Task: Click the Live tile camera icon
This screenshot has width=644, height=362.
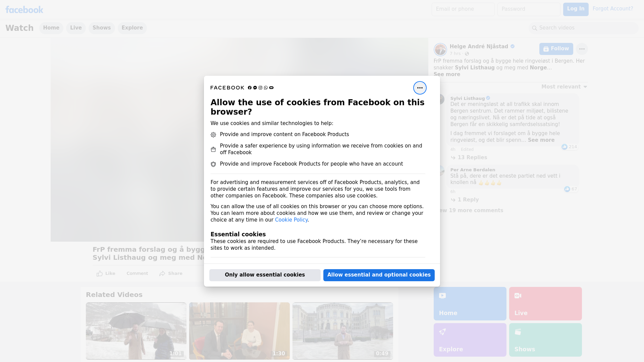Action: pyautogui.click(x=518, y=296)
